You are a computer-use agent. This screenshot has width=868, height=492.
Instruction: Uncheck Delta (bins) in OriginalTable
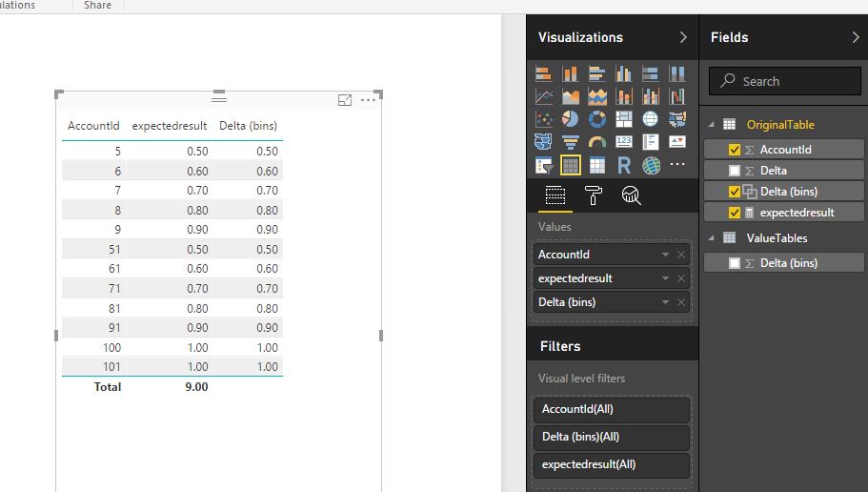coord(734,192)
